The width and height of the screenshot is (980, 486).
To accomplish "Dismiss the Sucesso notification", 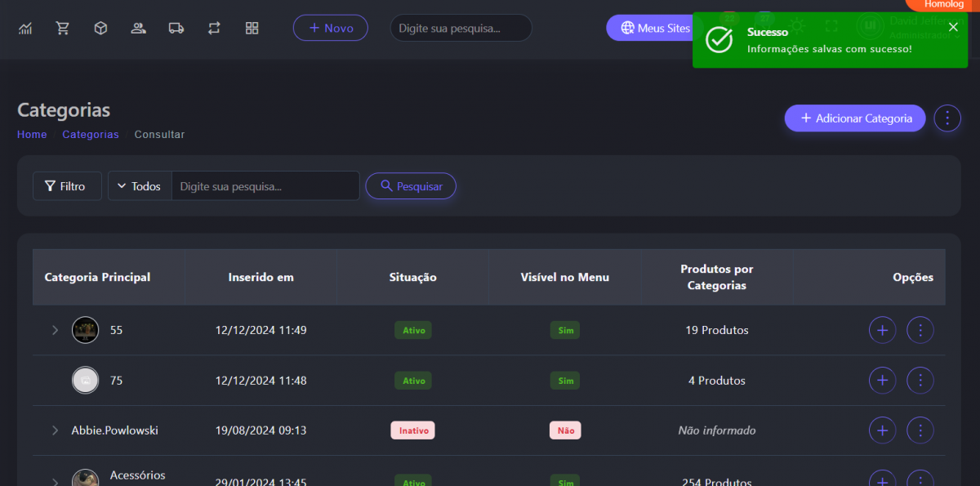I will (953, 27).
